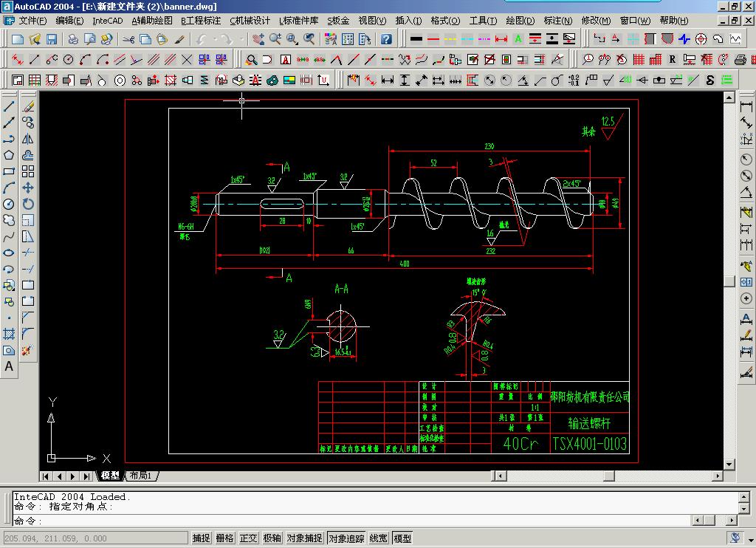Click the geometric tolerance +0.2/-0.1 icon
756x548 pixels.
574,80
